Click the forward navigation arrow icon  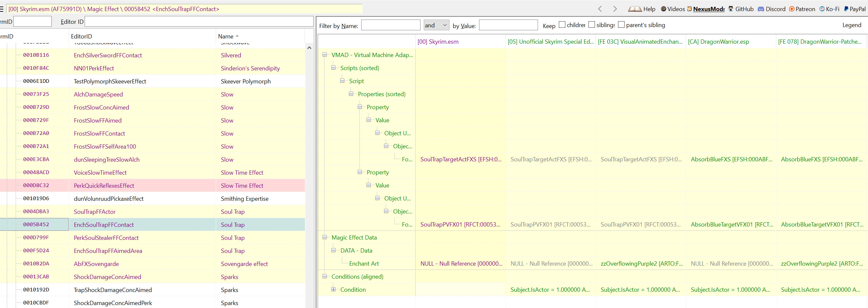[x=615, y=9]
